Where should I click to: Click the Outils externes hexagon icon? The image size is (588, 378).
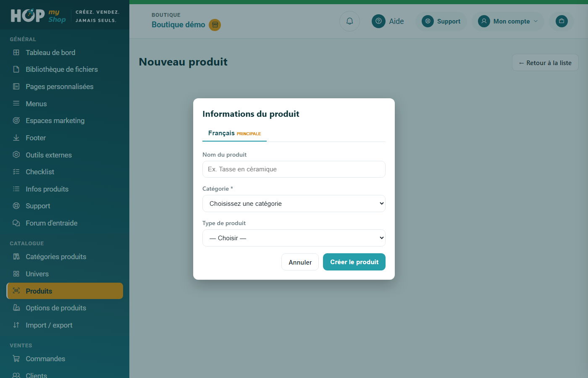point(16,155)
